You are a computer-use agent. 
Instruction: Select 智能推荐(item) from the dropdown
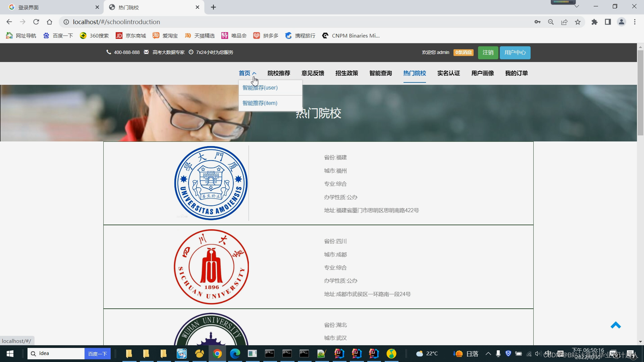(x=260, y=103)
